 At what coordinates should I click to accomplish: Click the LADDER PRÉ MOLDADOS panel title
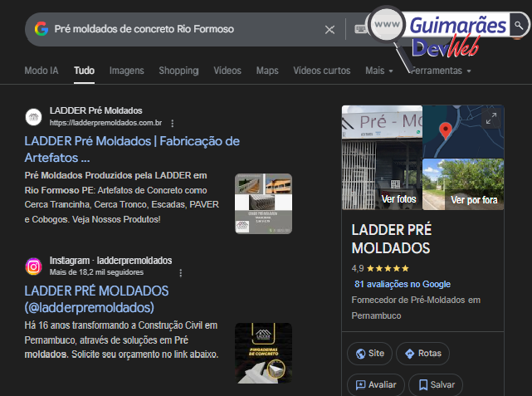click(x=392, y=239)
